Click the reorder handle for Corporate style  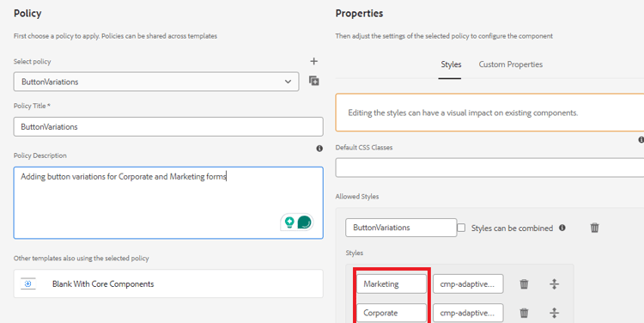pos(554,314)
